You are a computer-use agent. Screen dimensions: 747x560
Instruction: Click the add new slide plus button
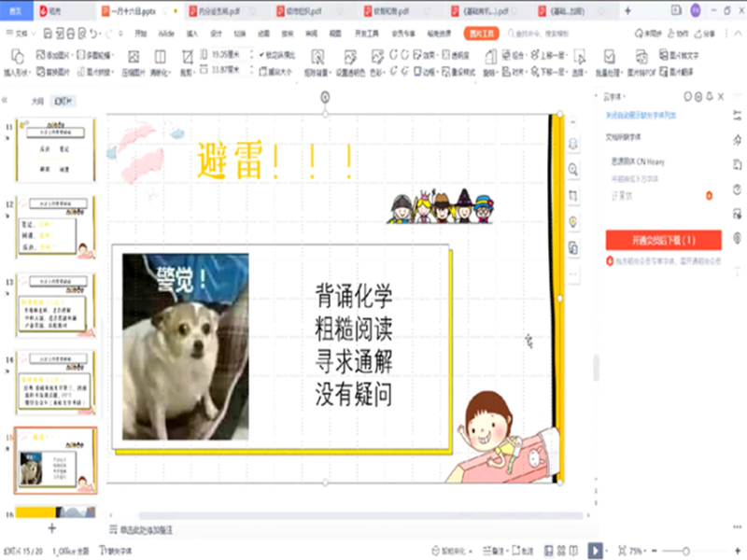pyautogui.click(x=51, y=528)
